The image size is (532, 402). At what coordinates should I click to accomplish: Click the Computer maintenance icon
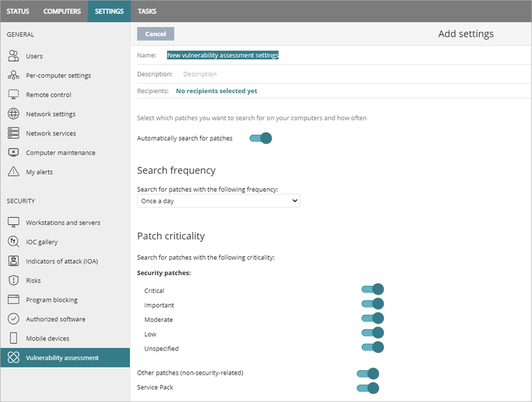pyautogui.click(x=13, y=152)
